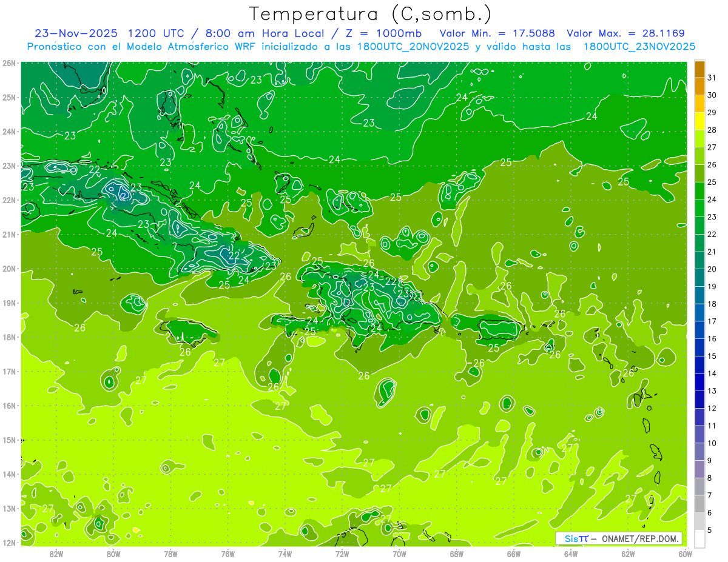Click the longitude axis label '64W'
This screenshot has width=728, height=562.
571,554
